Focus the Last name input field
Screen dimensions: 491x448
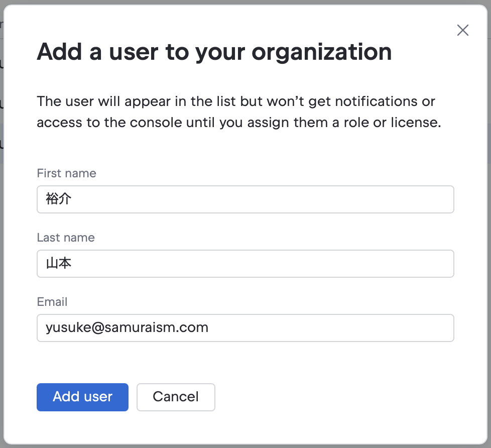[245, 264]
